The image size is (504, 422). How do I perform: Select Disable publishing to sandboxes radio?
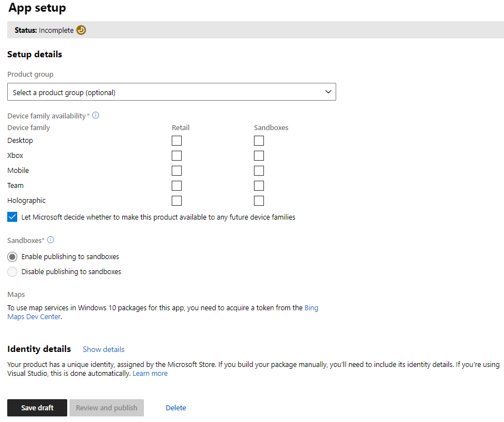pos(12,272)
